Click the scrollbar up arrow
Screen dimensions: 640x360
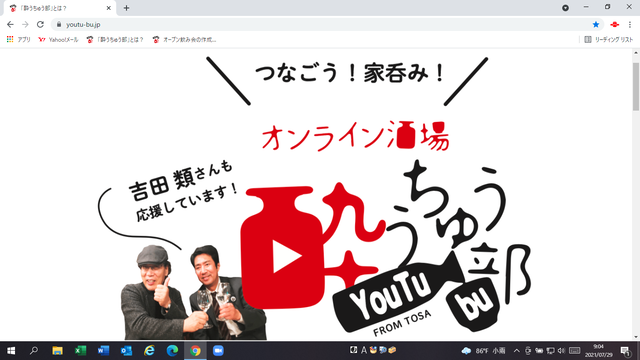pos(636,53)
